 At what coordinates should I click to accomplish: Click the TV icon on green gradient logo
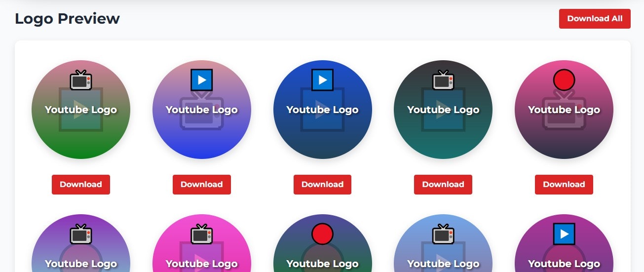81,80
